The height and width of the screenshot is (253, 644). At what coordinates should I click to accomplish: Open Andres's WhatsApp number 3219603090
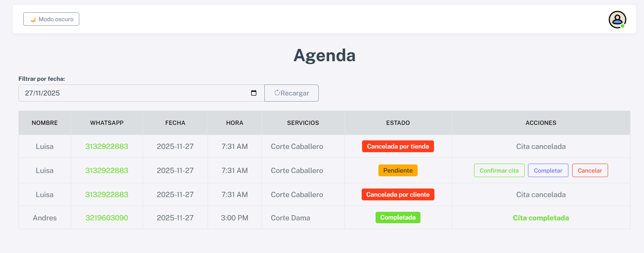[x=107, y=218]
